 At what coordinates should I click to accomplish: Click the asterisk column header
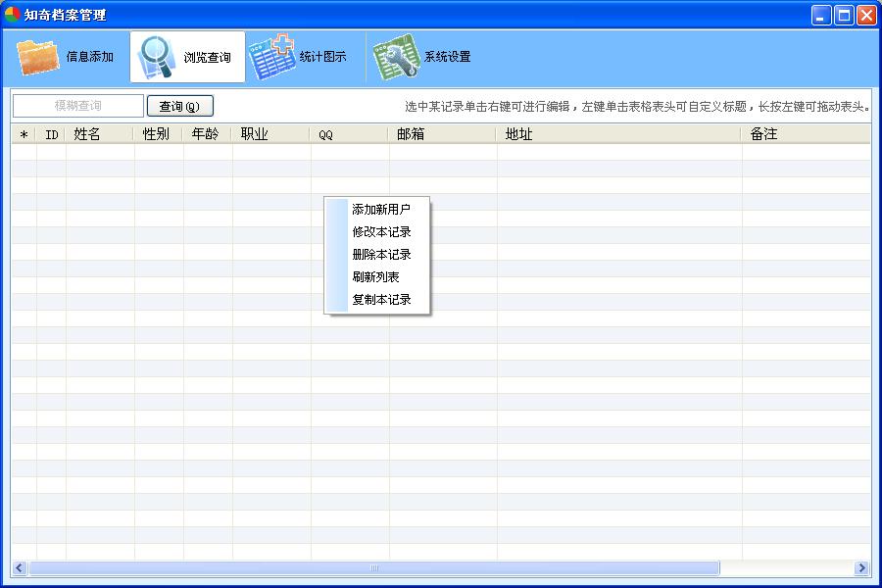24,134
